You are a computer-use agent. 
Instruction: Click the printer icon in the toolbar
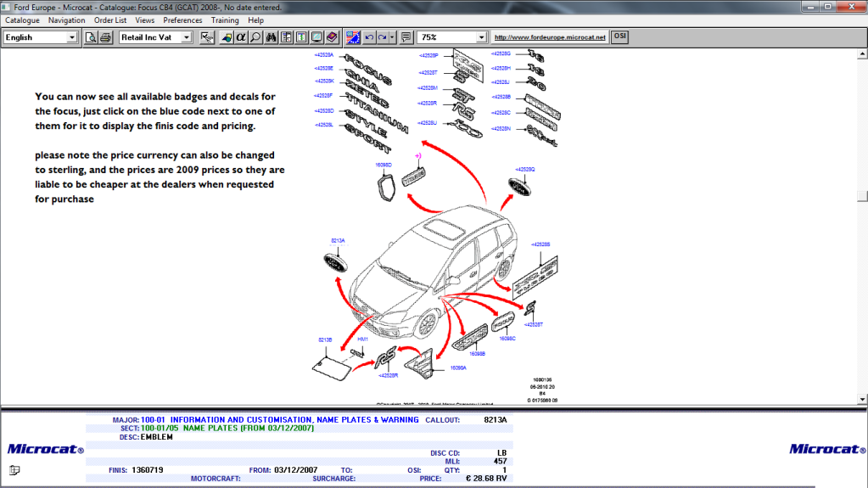[x=106, y=37]
